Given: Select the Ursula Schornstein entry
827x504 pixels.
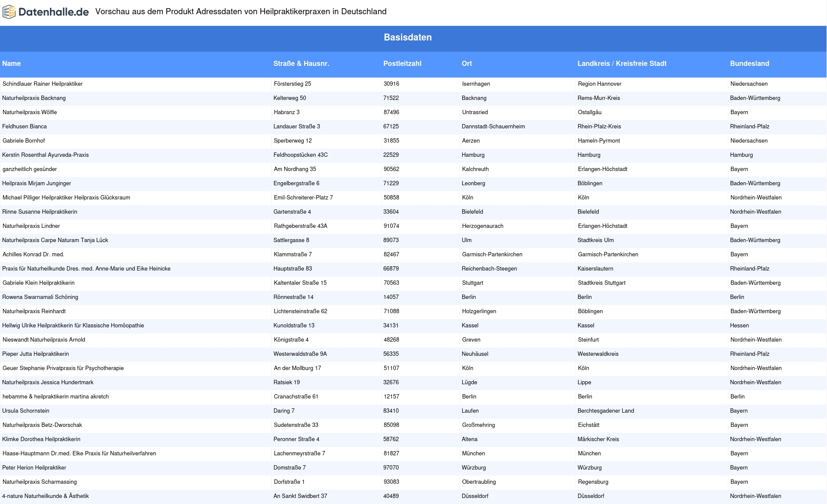Looking at the screenshot, I should pos(26,411).
